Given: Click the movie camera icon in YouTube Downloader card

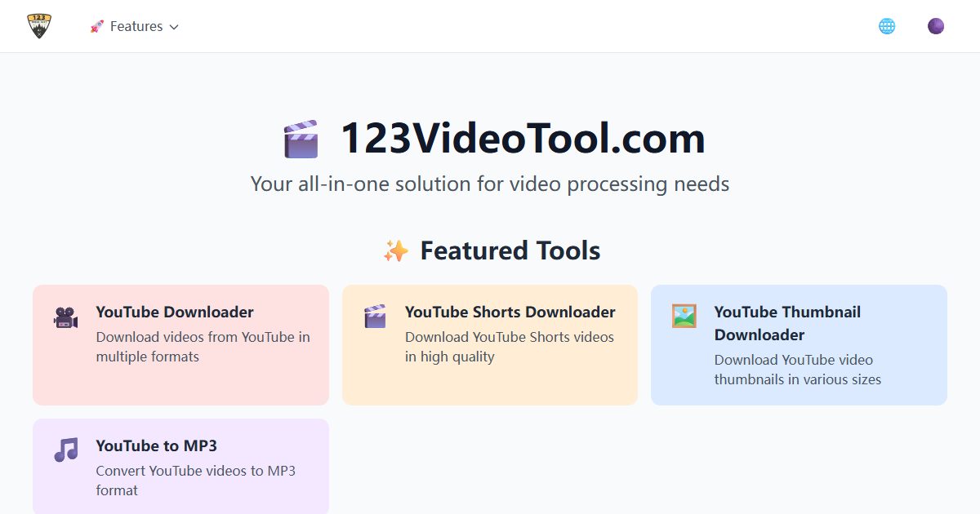Looking at the screenshot, I should click(66, 317).
